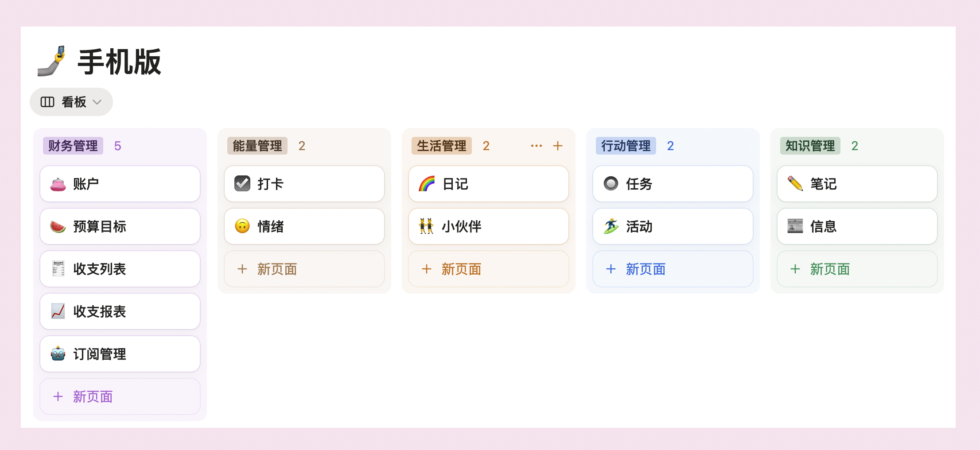980x450 pixels.
Task: Click the upside-down face icon on 情绪 card
Action: (x=242, y=226)
